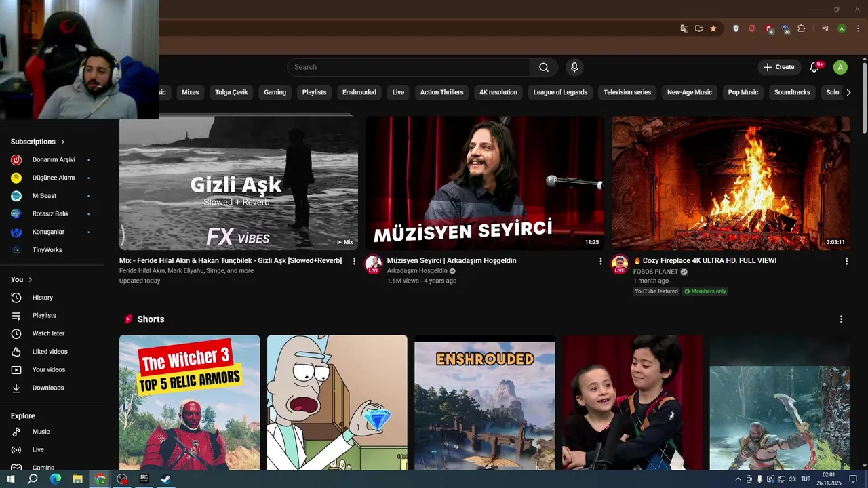Image resolution: width=868 pixels, height=488 pixels.
Task: Open options for Cozy Fireplace video
Action: point(846,261)
